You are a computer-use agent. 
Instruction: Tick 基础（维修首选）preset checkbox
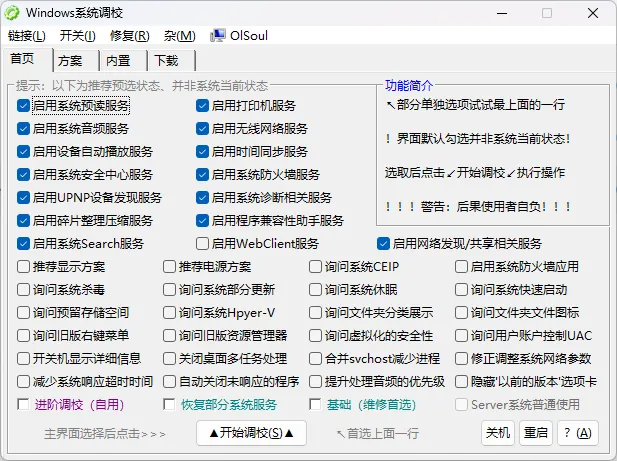[315, 405]
